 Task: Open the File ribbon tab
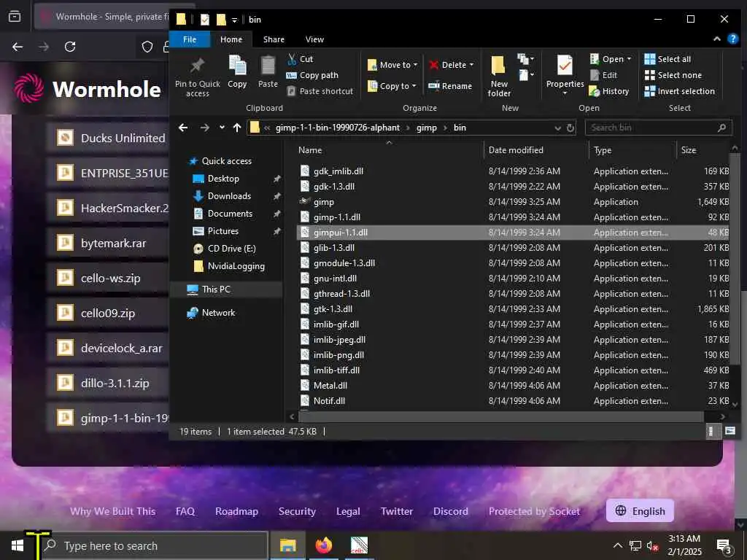coord(190,39)
